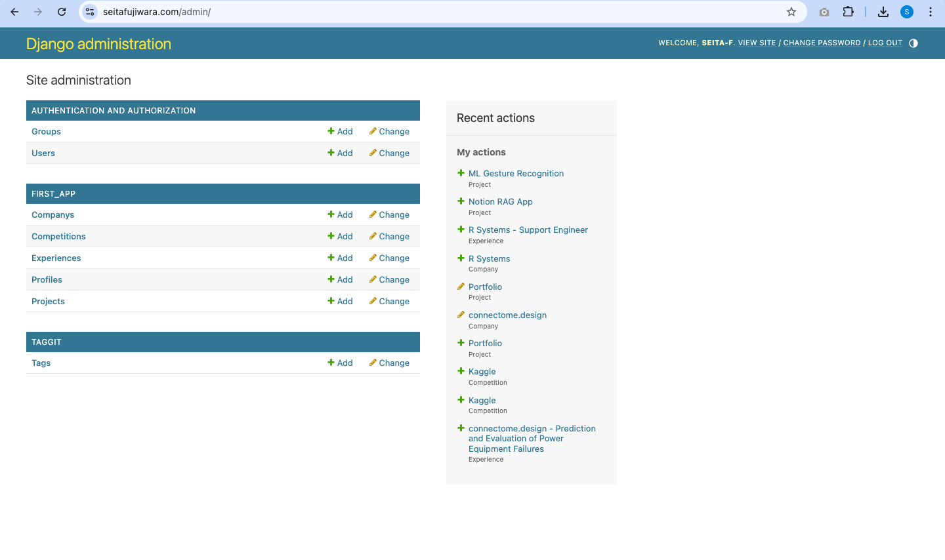Open the Users model list
The width and height of the screenshot is (945, 560).
[x=43, y=153]
